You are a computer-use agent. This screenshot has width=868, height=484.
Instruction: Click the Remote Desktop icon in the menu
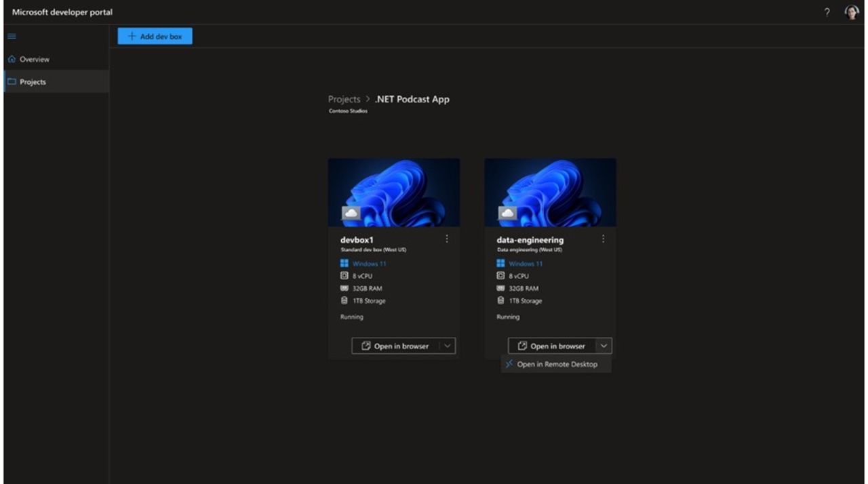[509, 364]
